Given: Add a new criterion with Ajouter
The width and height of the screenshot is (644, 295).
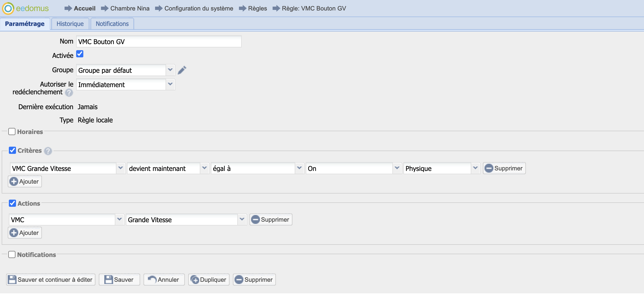Looking at the screenshot, I should (x=25, y=182).
